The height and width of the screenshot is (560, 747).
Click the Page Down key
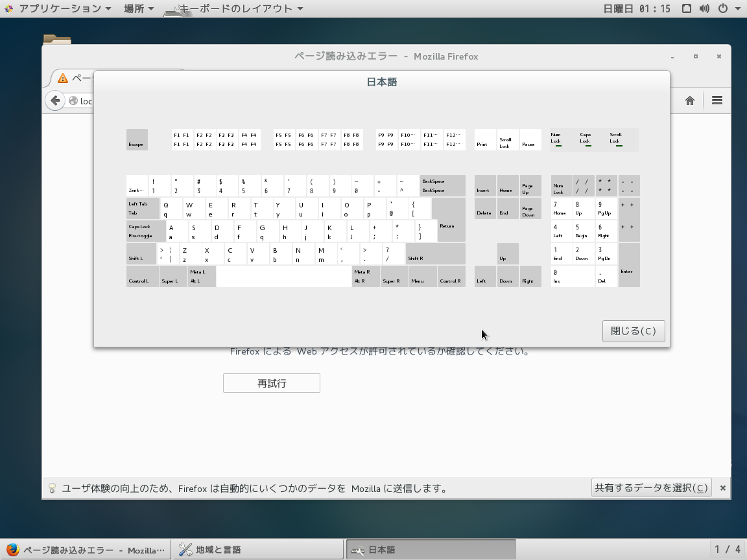pyautogui.click(x=530, y=208)
